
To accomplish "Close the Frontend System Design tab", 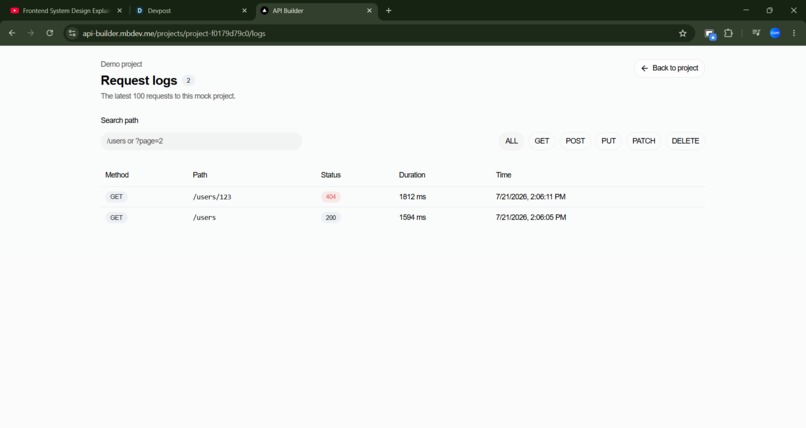I will point(119,10).
